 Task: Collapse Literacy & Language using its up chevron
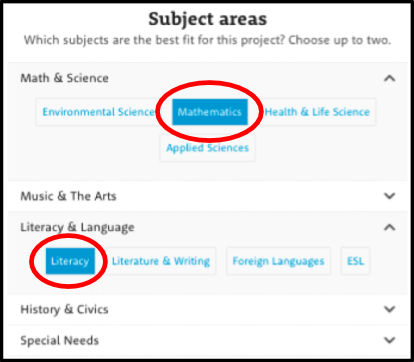[x=389, y=227]
